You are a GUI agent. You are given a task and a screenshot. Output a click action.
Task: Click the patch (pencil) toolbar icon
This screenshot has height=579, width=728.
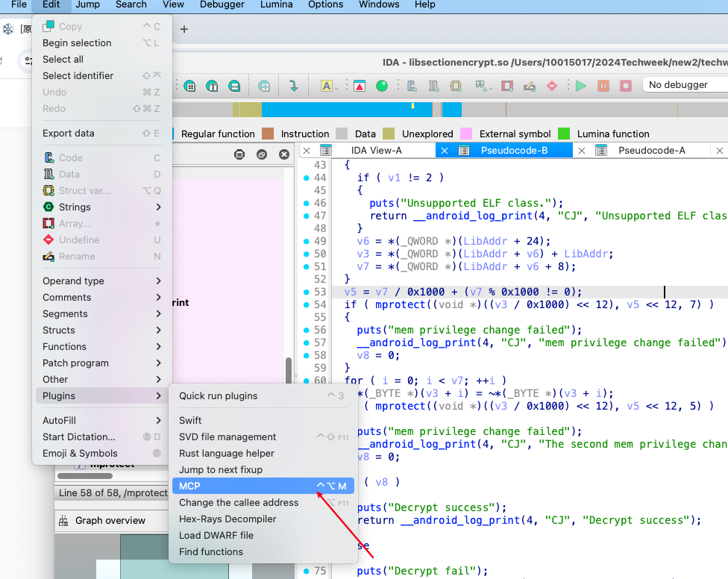coord(531,84)
